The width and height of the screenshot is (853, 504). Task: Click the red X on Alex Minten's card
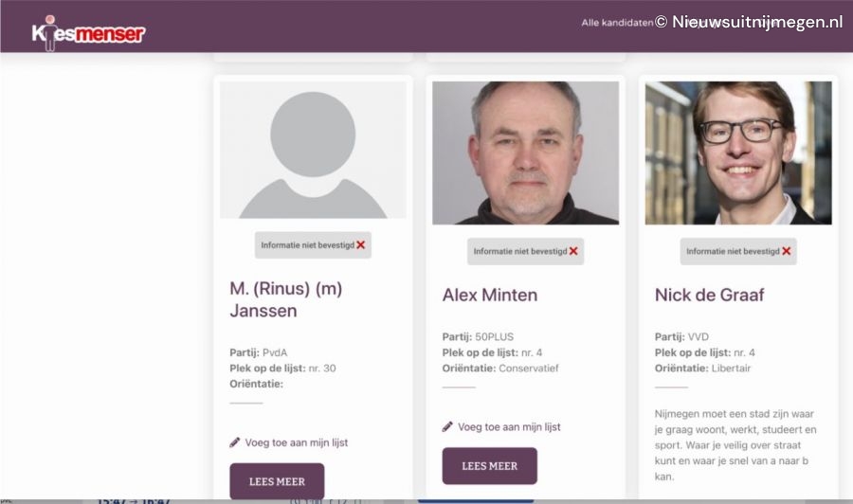[x=573, y=251]
